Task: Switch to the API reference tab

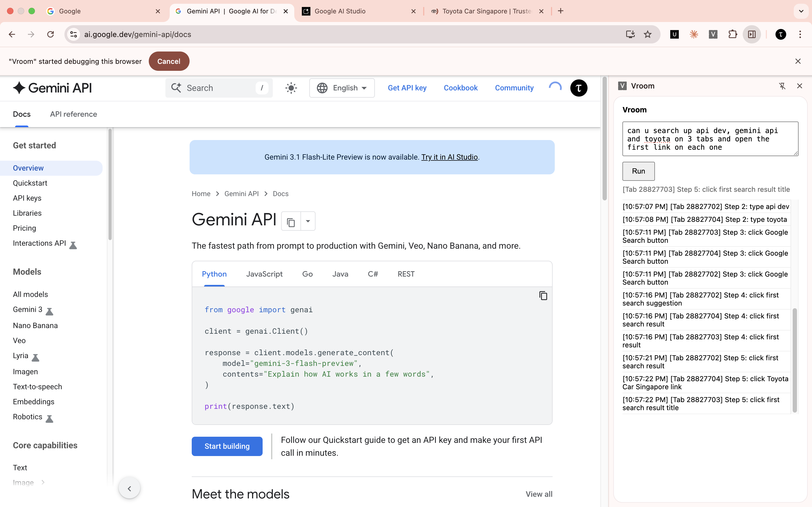Action: [74, 114]
